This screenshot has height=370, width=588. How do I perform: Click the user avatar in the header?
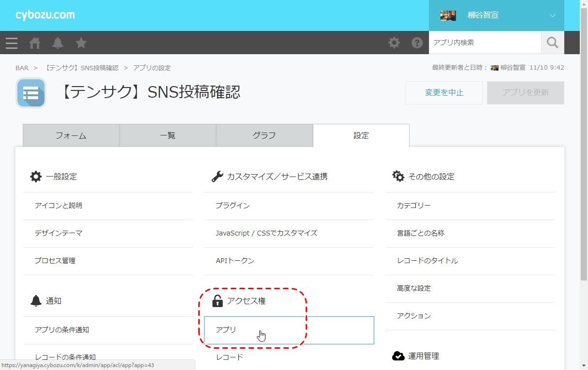(x=448, y=15)
